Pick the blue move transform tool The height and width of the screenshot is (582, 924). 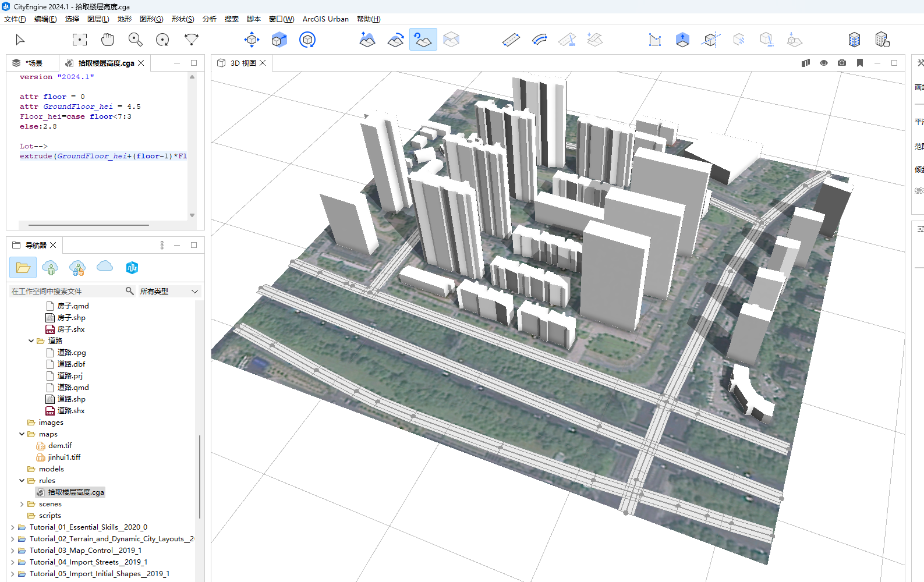click(x=252, y=40)
